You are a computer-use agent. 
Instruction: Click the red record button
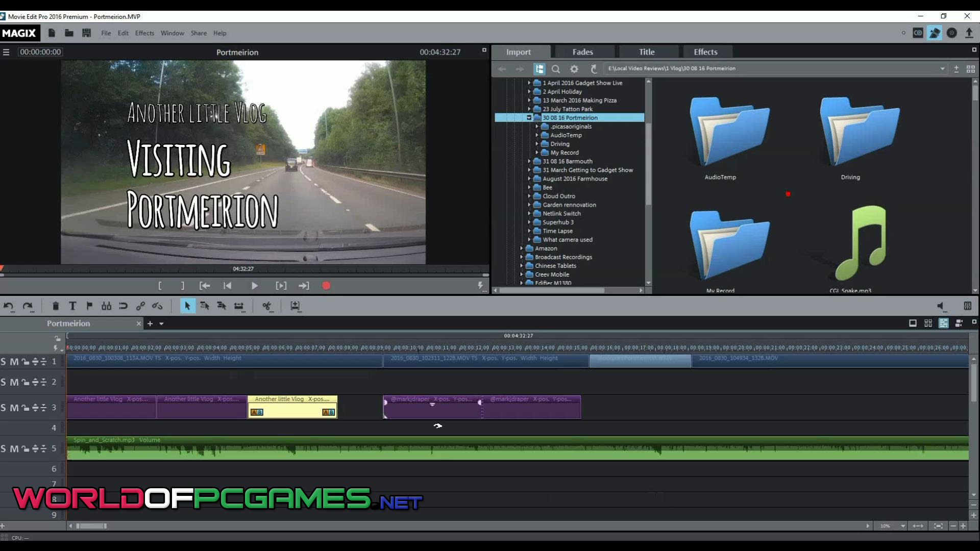326,286
